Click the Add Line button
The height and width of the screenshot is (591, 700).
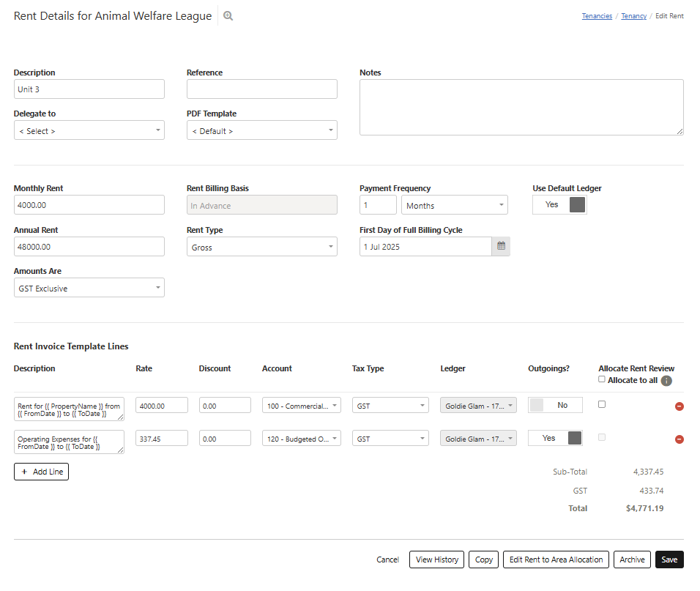pyautogui.click(x=41, y=472)
